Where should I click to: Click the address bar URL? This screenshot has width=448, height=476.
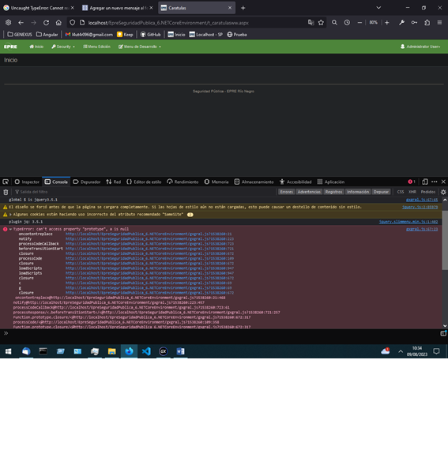coord(168,23)
